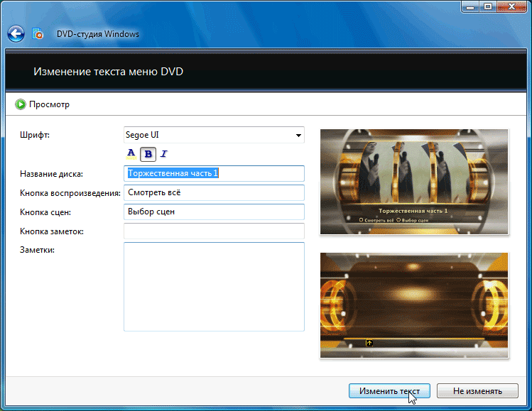Screen dimensions: 532x411
Task: Click the Кнопка заметок: label
Action: (52, 231)
